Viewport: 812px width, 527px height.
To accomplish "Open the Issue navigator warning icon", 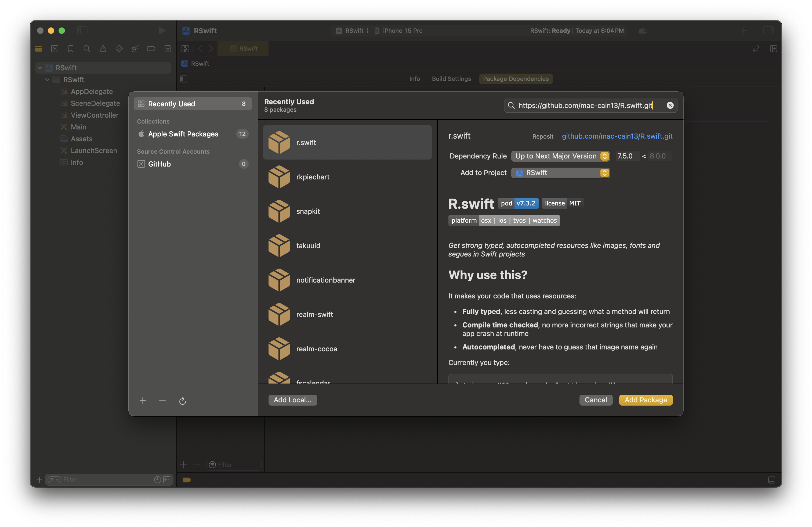I will (103, 49).
